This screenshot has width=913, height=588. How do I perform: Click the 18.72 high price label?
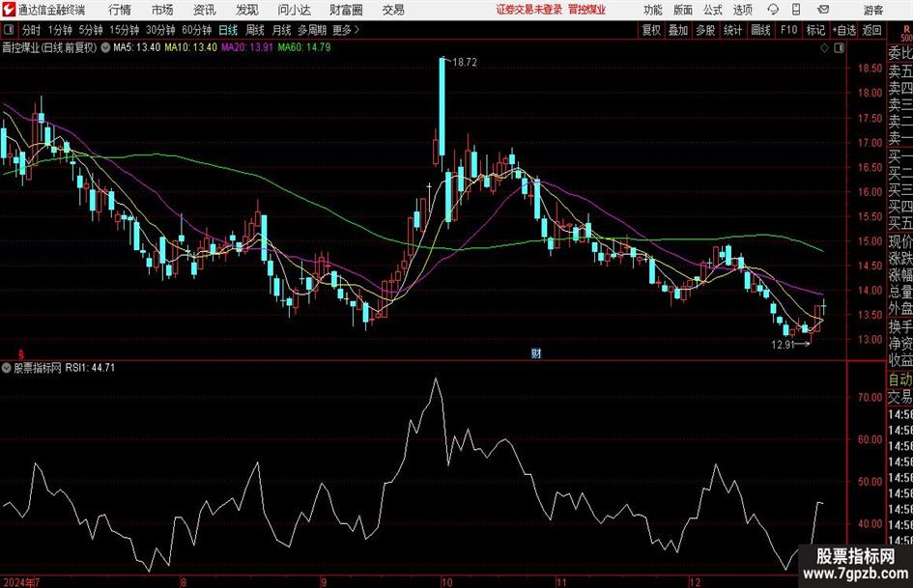pyautogui.click(x=465, y=63)
